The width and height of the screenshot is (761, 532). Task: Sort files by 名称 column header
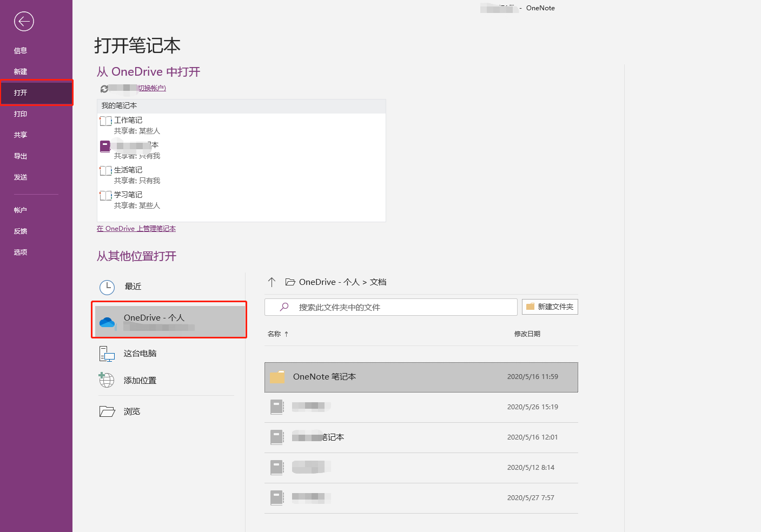(x=278, y=334)
